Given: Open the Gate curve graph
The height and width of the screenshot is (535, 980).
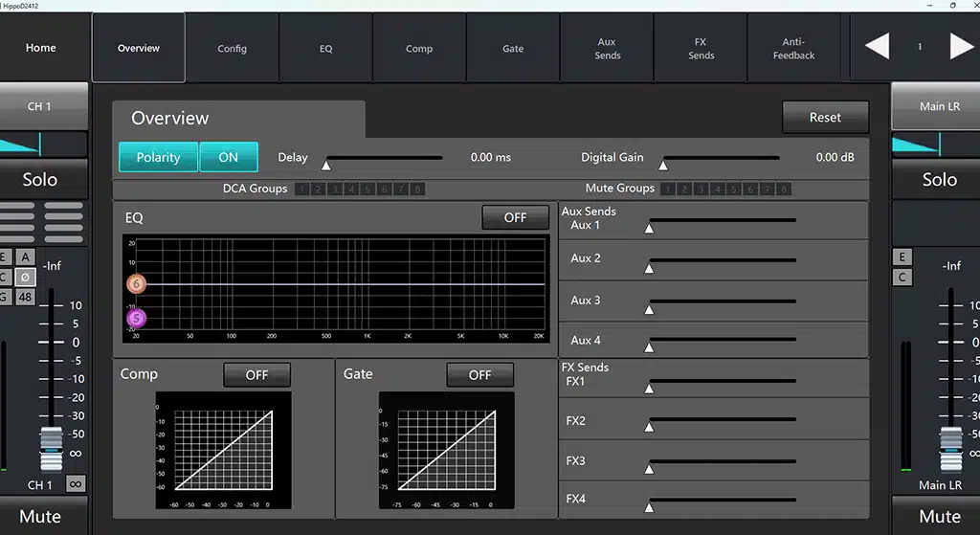Looking at the screenshot, I should [446, 450].
